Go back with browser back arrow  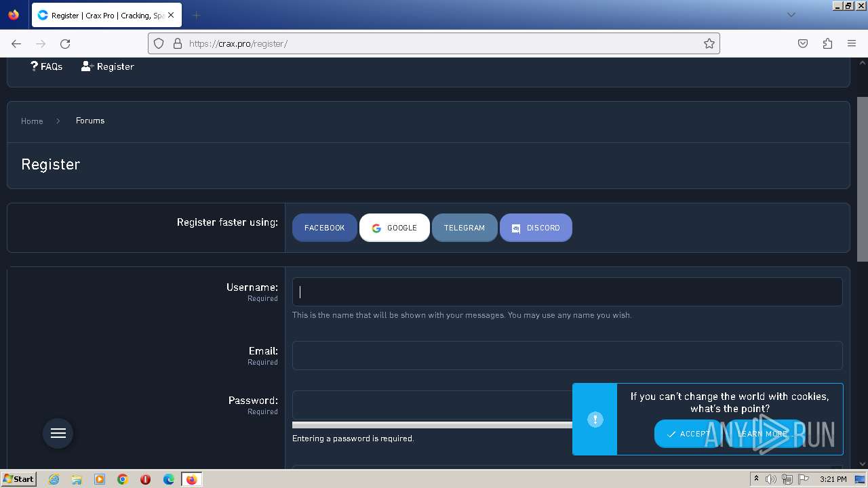pyautogui.click(x=16, y=43)
